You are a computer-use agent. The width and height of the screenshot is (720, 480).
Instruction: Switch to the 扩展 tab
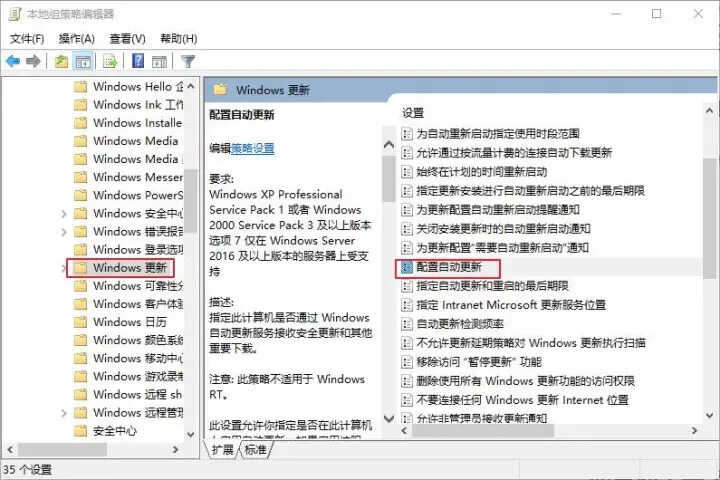[223, 449]
